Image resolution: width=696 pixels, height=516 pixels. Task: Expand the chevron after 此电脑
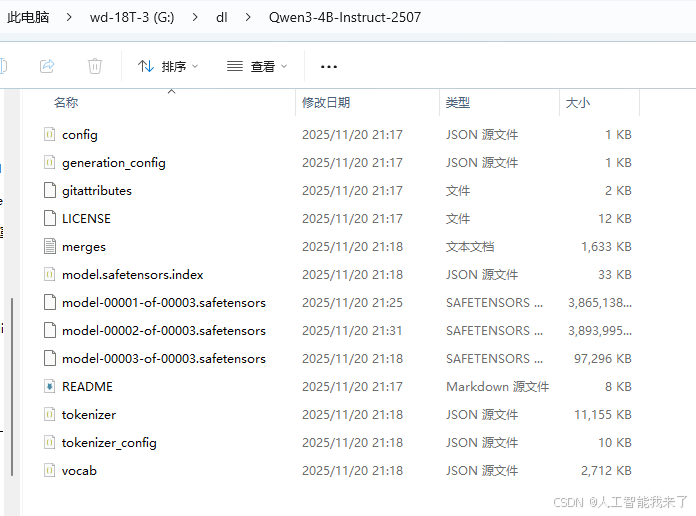pos(69,17)
